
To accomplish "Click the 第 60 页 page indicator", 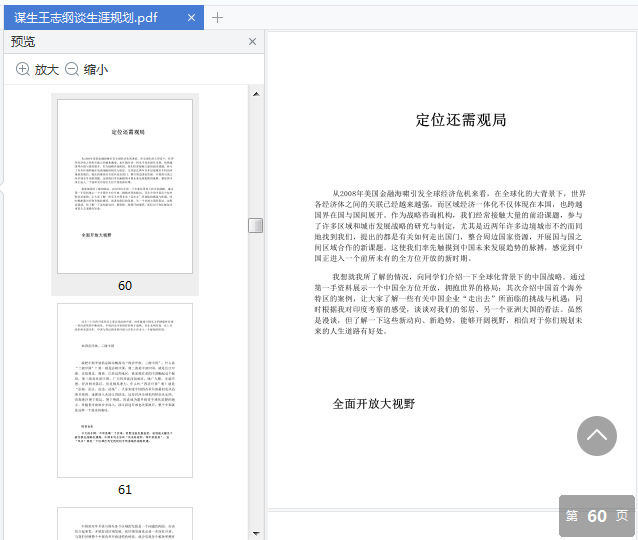I will 596,516.
